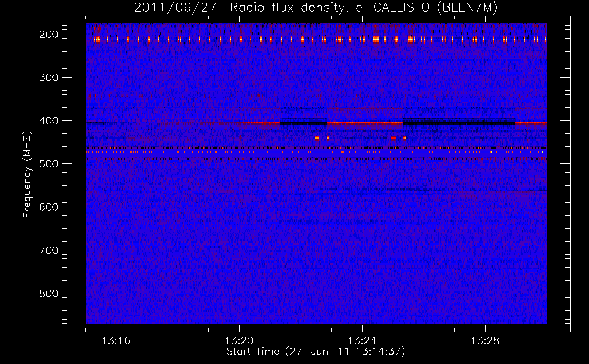Click the 'Start Time (27-Jun-11 13:14:37)' label
This screenshot has width=589, height=364.
(x=316, y=351)
